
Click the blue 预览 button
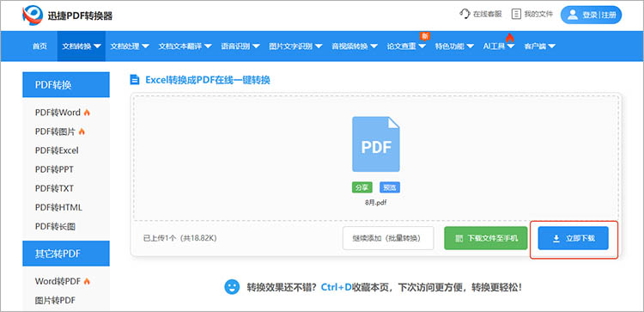click(x=390, y=187)
